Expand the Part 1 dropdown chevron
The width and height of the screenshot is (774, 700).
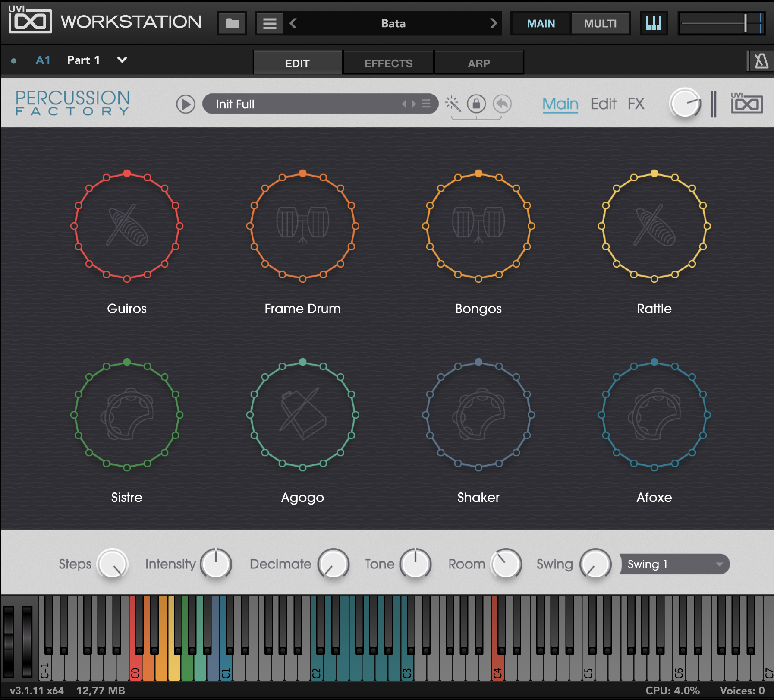tap(122, 60)
